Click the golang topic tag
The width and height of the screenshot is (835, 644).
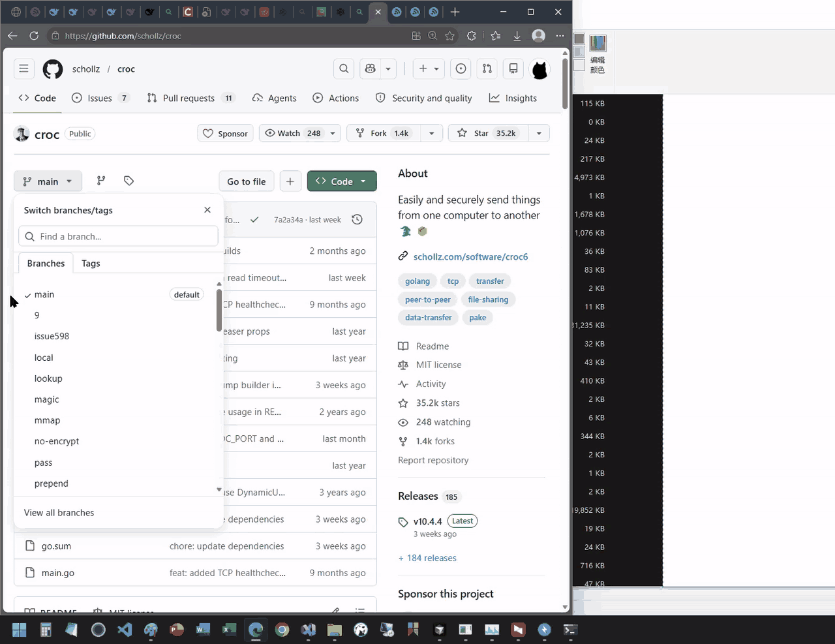tap(417, 281)
